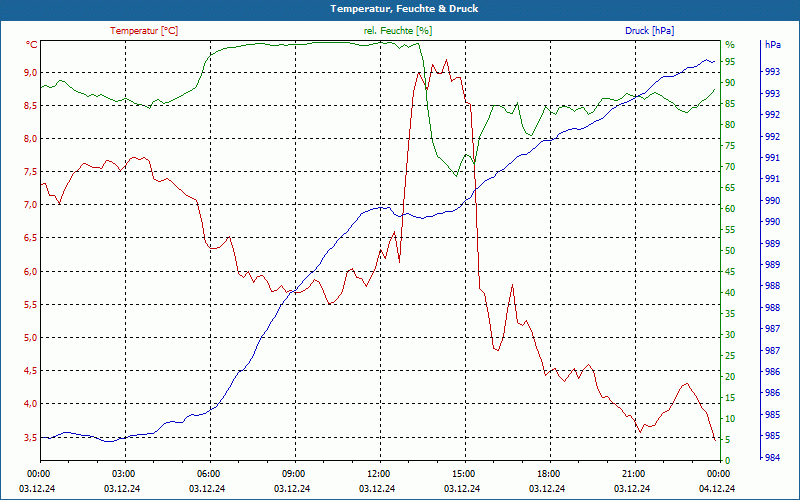Click temperature axis value '8,5'
Screen dimensions: 800x500
point(31,106)
